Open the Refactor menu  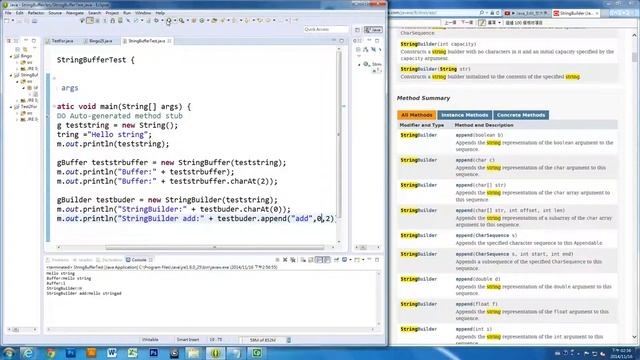[x=36, y=13]
